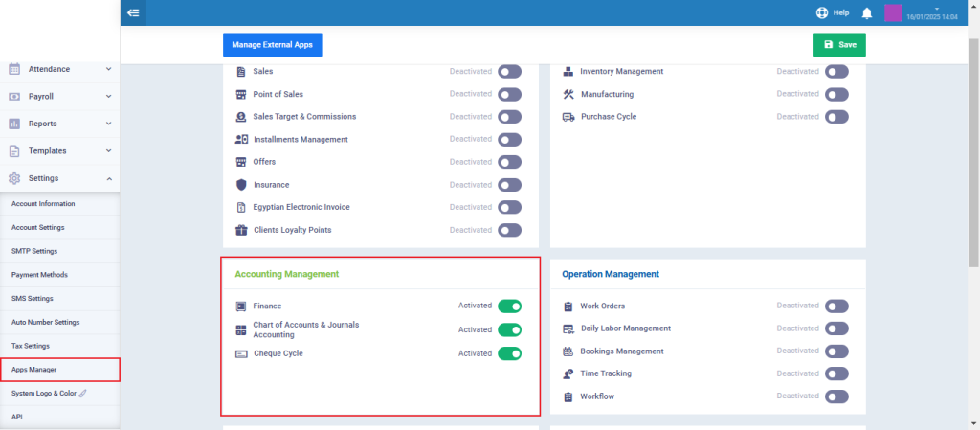The width and height of the screenshot is (980, 430).
Task: Click the notification bell icon
Action: coord(867,13)
